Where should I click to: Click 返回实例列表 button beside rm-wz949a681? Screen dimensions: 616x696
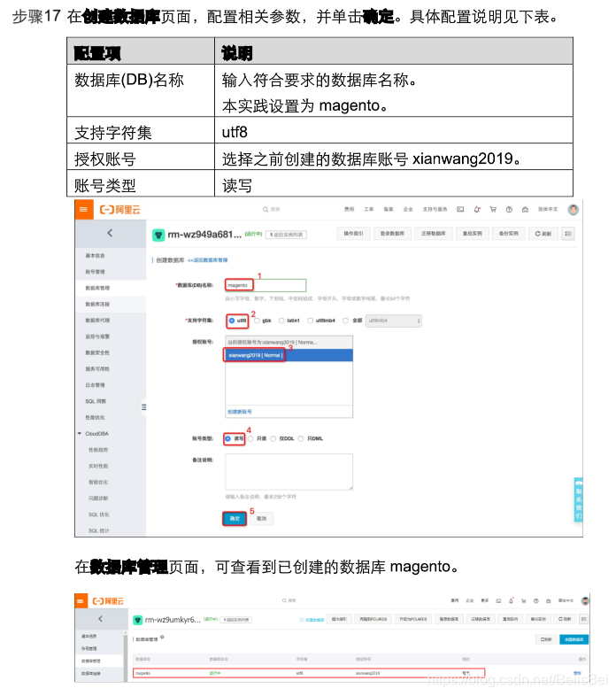pyautogui.click(x=286, y=235)
